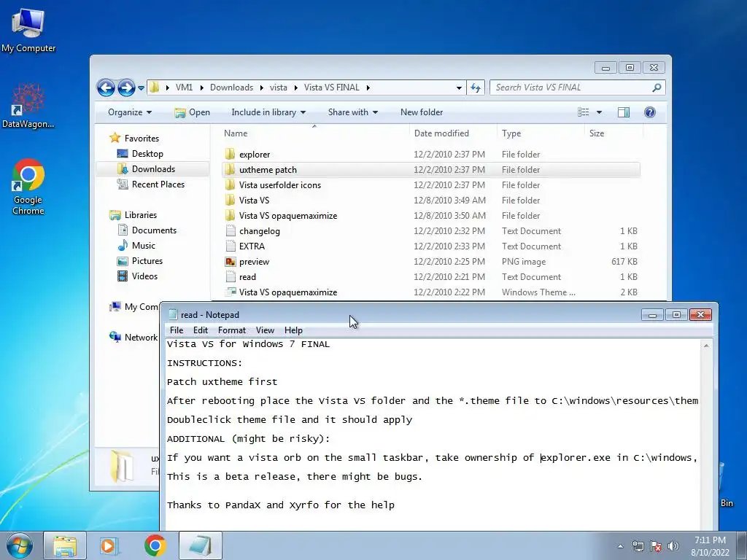Open the volume speaker tray icon
Screen dimensions: 747x560
coord(673,546)
